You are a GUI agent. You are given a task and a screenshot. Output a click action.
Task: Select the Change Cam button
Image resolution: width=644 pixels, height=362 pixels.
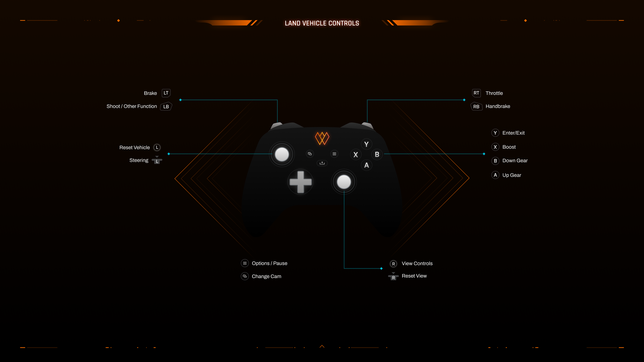click(x=245, y=276)
